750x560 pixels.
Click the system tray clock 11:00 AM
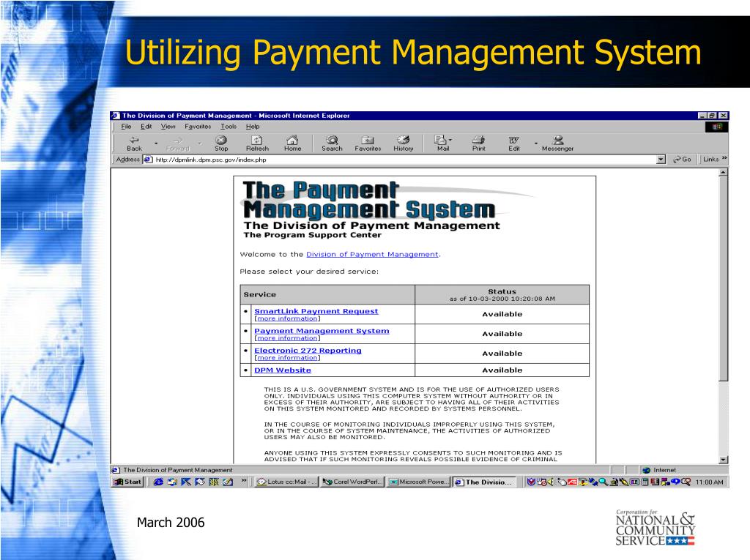pyautogui.click(x=709, y=482)
